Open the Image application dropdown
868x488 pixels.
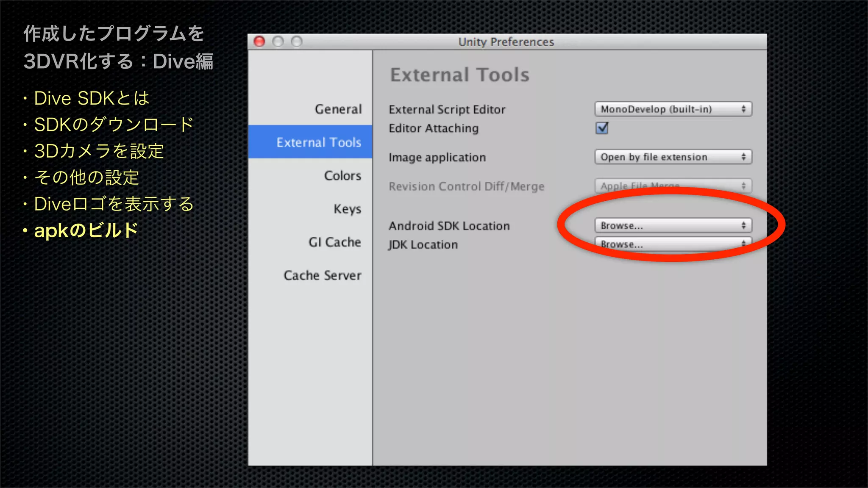(x=673, y=157)
